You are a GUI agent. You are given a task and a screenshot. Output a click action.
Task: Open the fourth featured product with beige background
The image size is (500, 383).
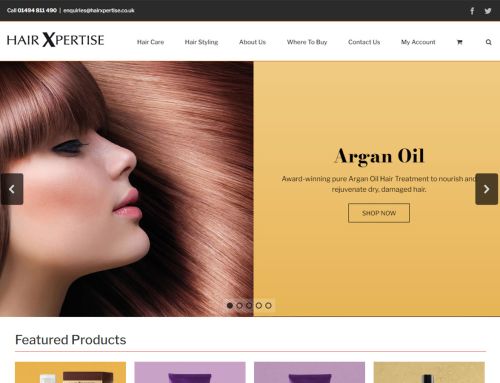coord(429,372)
